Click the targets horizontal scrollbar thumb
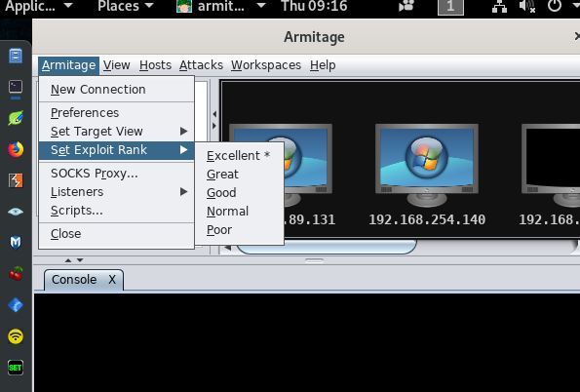 (327, 247)
